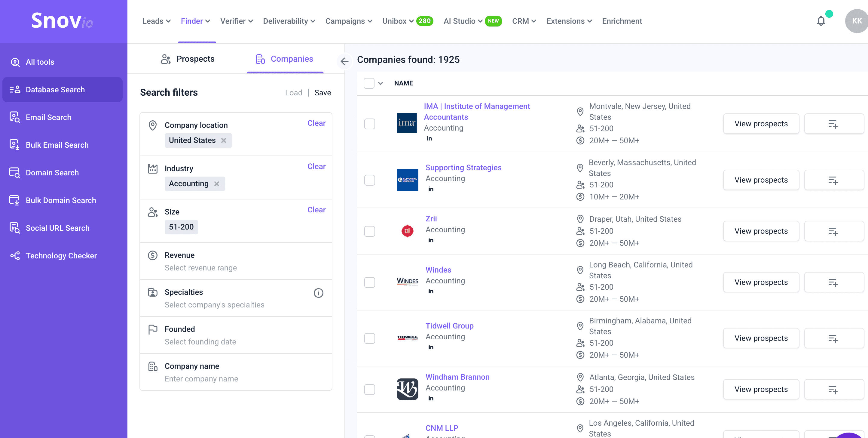Clear the Size filter
Screen dimensions: 868x438
coord(316,210)
